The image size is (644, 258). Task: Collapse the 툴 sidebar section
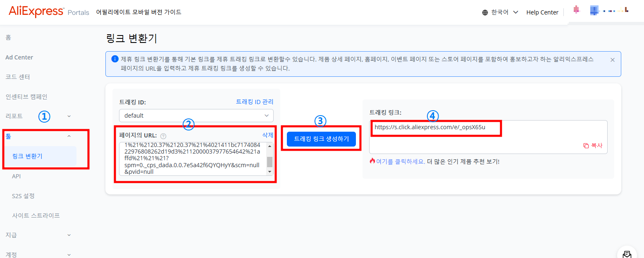tap(69, 136)
